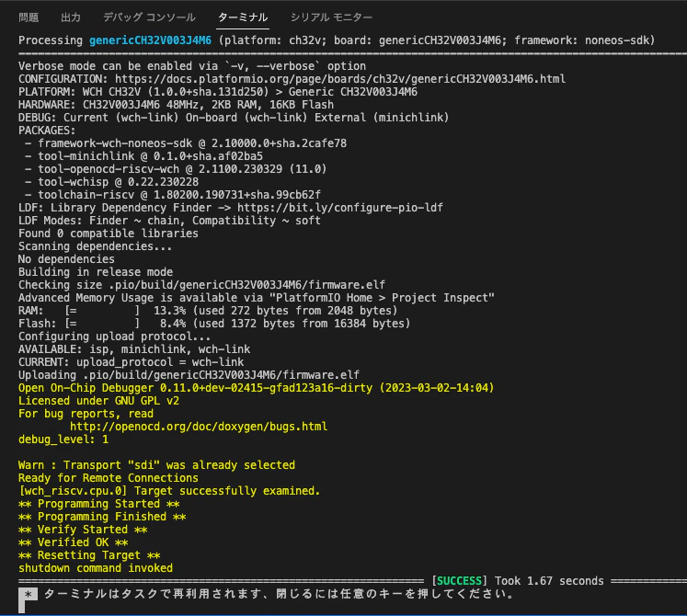Click the 'DEBUG: Current (wch-link)' line
This screenshot has height=616, width=687.
234,118
